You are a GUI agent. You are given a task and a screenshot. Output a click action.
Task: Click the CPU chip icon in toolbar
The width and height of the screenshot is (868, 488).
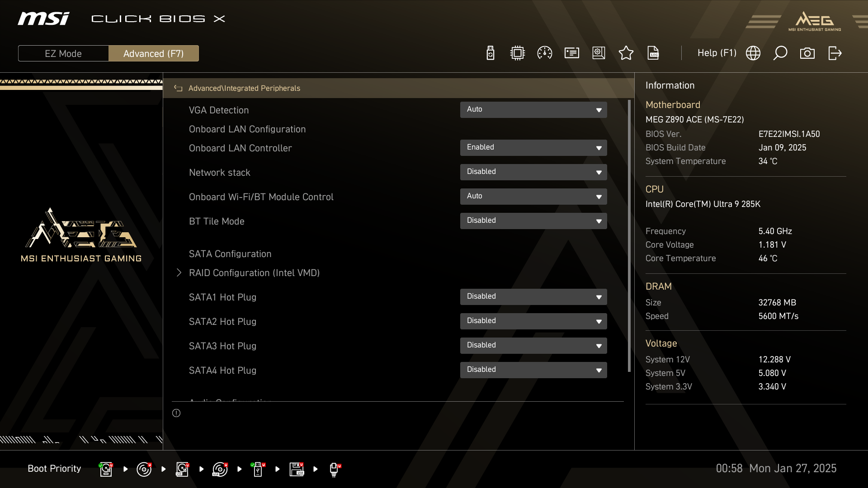517,53
